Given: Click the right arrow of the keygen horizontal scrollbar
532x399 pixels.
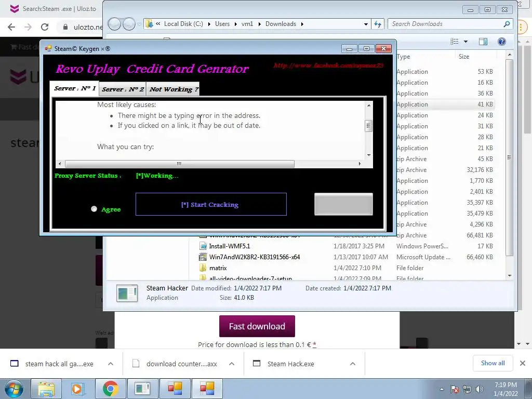Looking at the screenshot, I should (x=360, y=164).
